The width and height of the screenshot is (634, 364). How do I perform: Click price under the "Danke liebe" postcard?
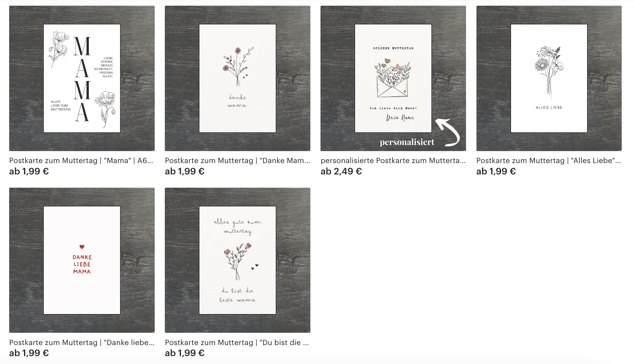tap(29, 353)
